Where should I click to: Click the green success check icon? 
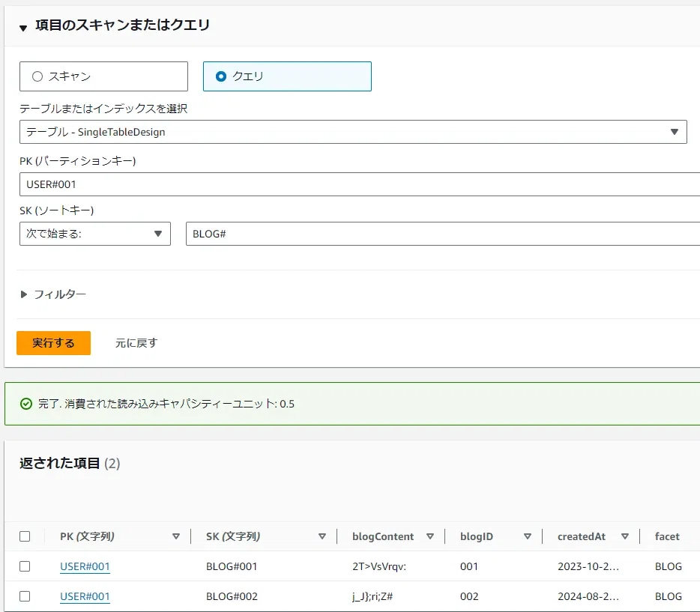click(26, 404)
